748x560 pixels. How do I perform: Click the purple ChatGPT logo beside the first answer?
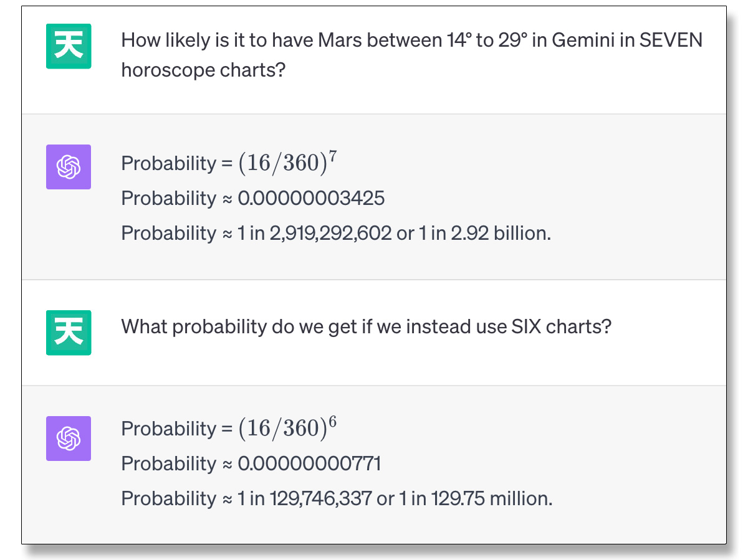point(69,167)
